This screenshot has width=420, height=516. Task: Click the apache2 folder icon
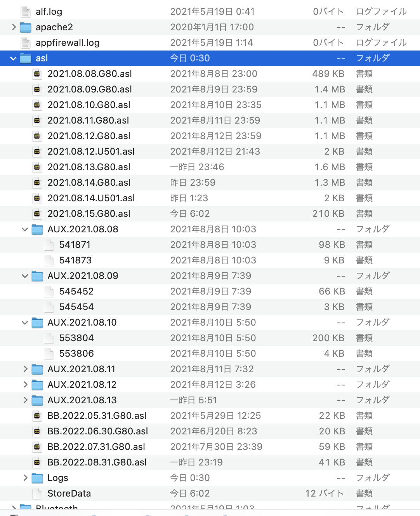26,27
